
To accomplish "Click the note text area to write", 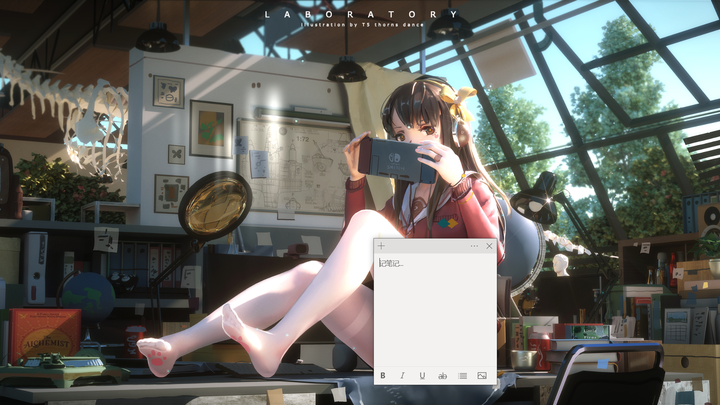I will [x=435, y=310].
